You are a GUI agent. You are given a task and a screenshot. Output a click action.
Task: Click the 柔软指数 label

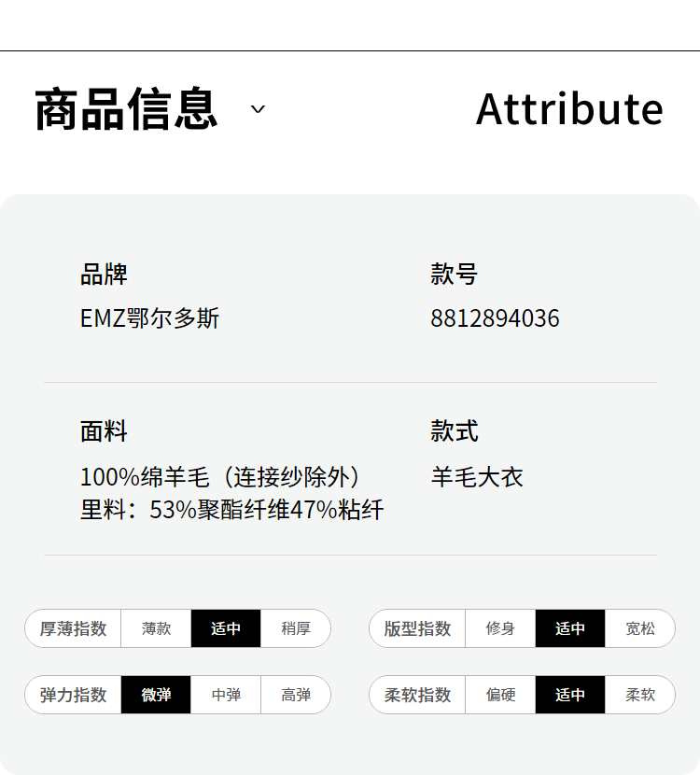[x=417, y=695]
